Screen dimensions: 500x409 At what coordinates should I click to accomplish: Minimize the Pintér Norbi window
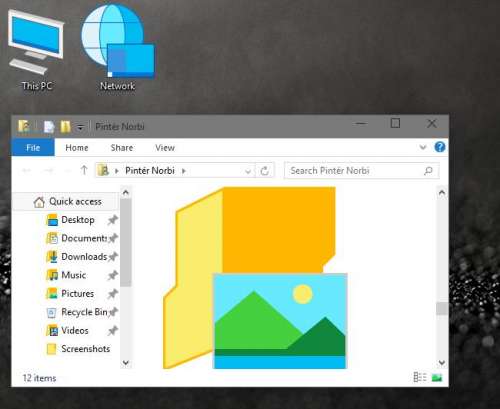[x=361, y=124]
